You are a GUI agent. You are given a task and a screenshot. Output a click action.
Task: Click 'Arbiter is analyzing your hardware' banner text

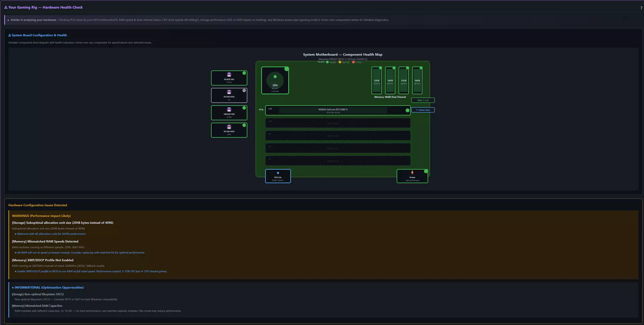[34, 20]
